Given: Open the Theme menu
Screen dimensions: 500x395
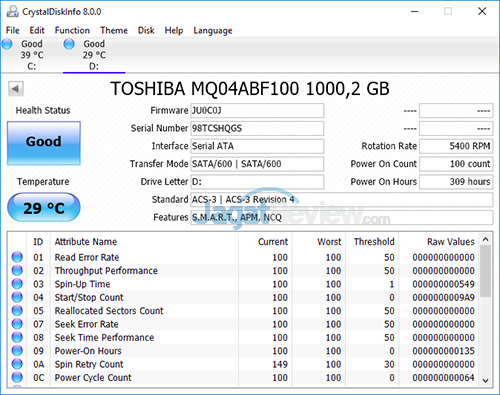Looking at the screenshot, I should (114, 30).
